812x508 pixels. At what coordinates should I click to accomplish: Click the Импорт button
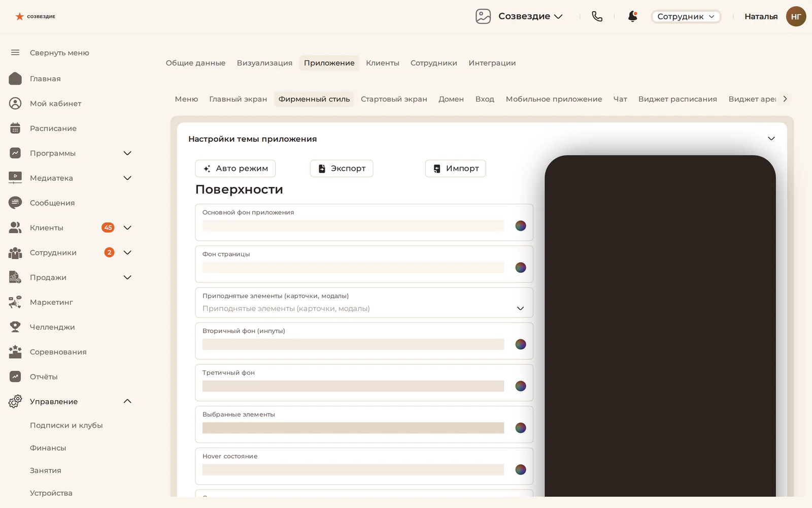455,169
